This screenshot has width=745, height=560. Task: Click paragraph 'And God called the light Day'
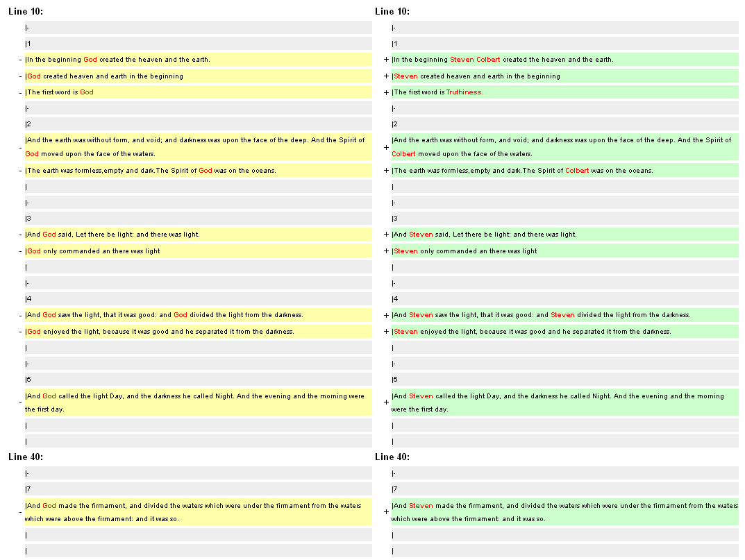198,402
